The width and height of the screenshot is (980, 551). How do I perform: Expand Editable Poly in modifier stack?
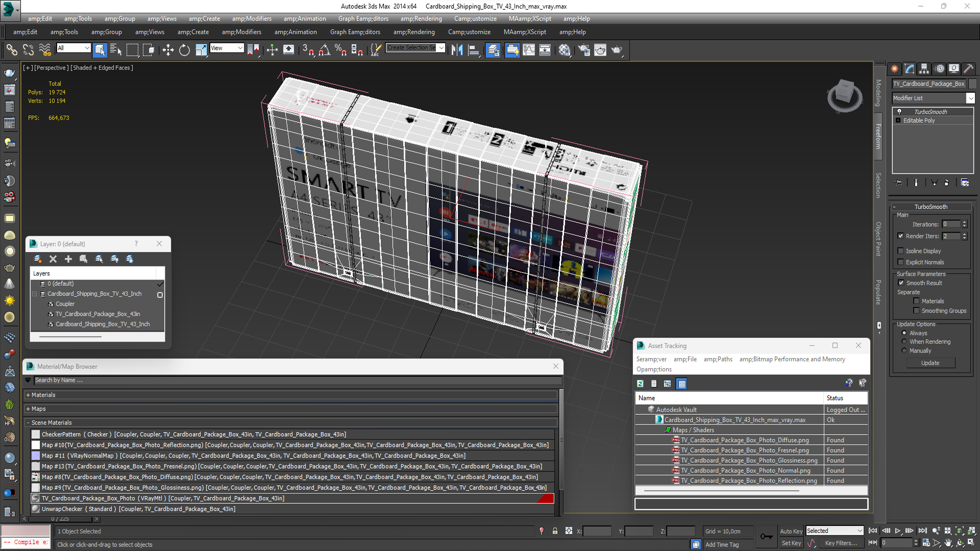(x=898, y=120)
